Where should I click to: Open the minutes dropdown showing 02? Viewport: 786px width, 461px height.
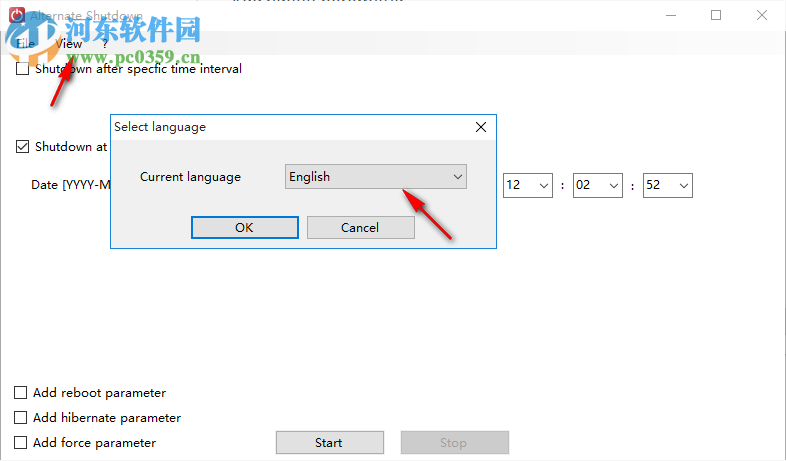[598, 185]
